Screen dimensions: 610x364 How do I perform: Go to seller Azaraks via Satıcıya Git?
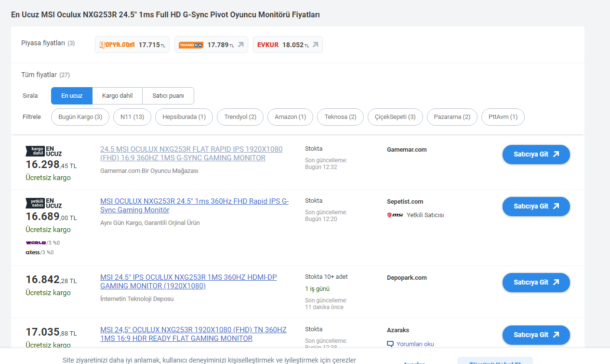point(536,335)
